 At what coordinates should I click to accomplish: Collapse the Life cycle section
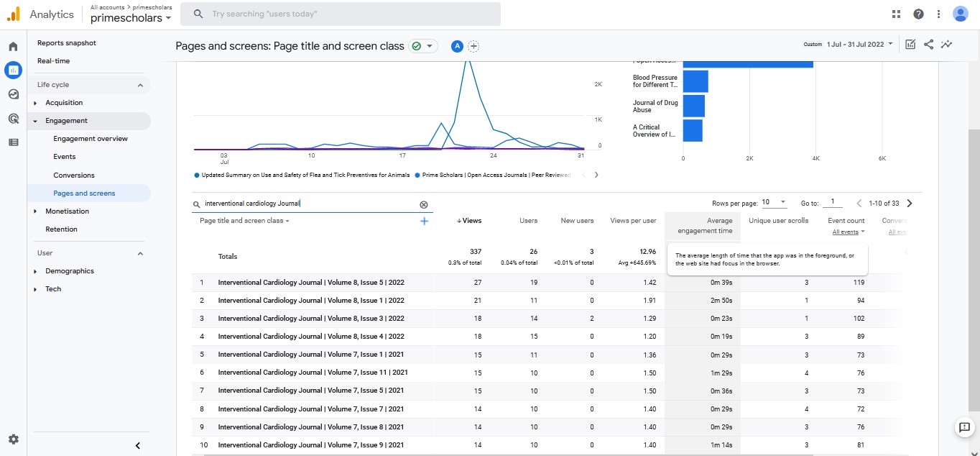tap(140, 85)
